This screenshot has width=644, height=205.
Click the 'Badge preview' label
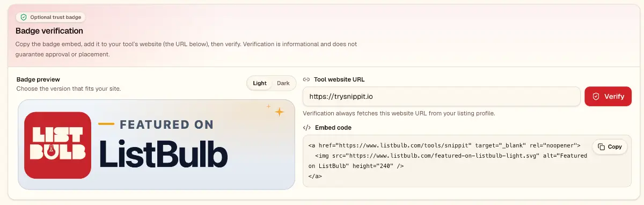pos(38,79)
